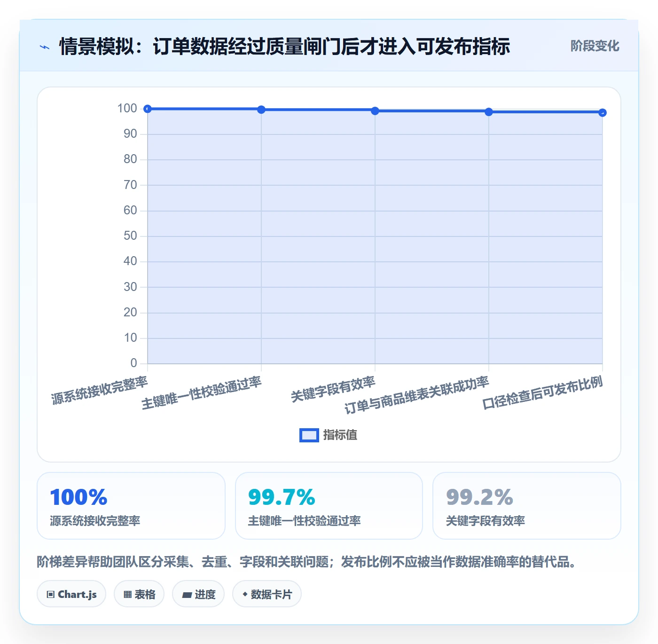Click the 关键字段有效率 data point on line

(375, 111)
